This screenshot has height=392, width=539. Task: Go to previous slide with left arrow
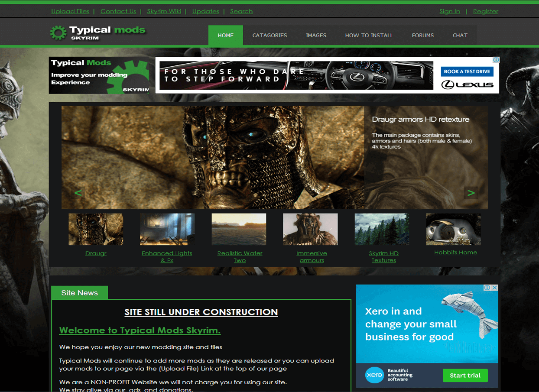[x=78, y=193]
